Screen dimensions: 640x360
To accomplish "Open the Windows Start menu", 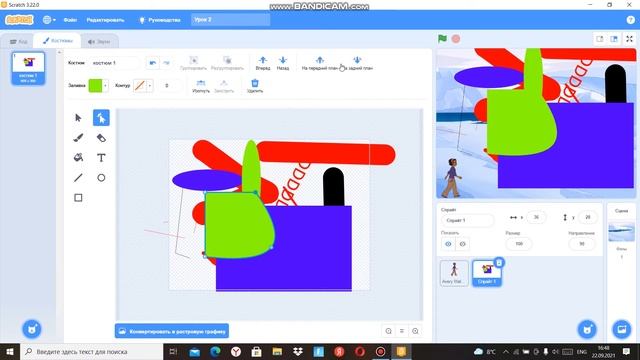I will 9,351.
